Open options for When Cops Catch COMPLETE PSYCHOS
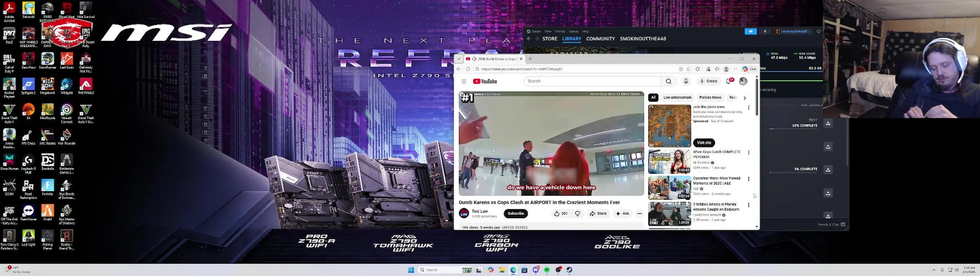Image resolution: width=980 pixels, height=276 pixels. 749,153
